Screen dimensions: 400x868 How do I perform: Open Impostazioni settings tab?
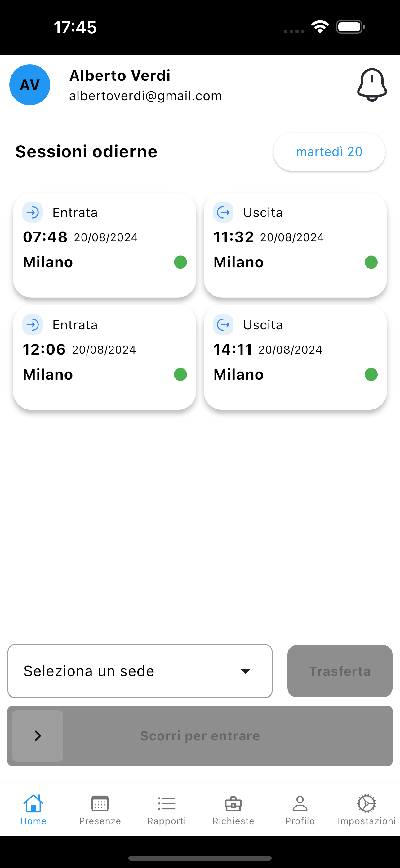(366, 809)
